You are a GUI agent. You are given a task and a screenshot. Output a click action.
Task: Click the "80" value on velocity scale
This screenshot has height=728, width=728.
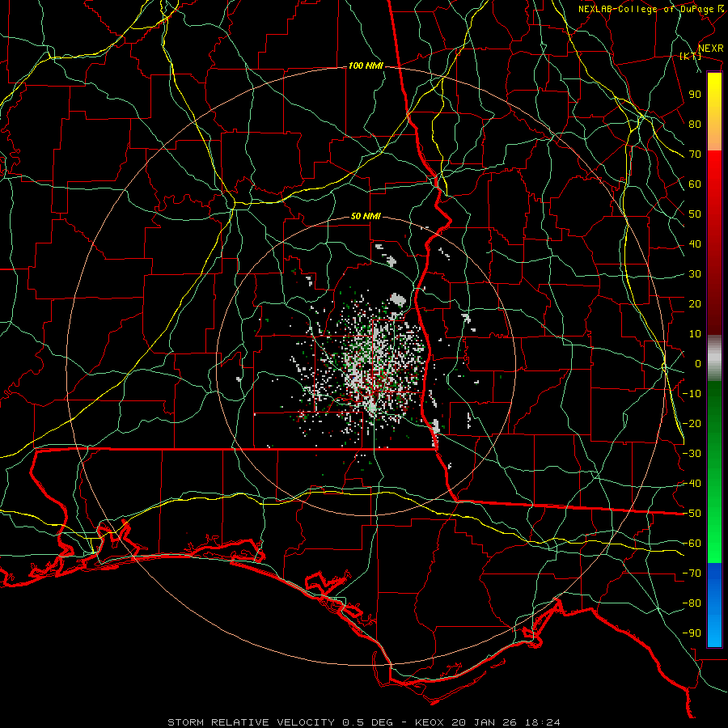pos(695,124)
